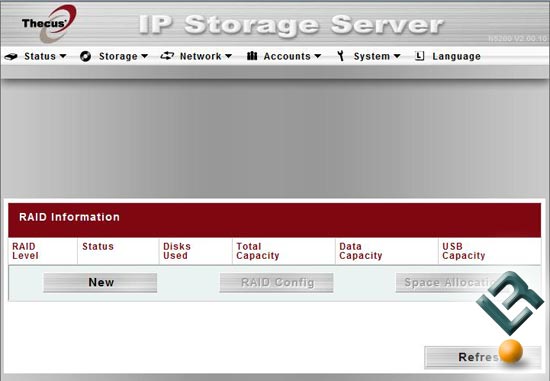Expand the System dropdown arrow
The width and height of the screenshot is (550, 381).
coord(397,56)
